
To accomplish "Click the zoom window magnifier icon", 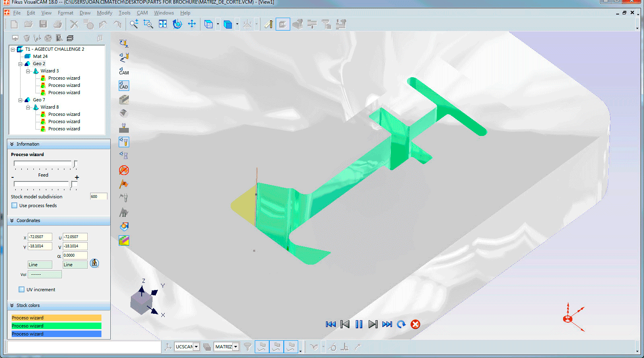I will (x=148, y=24).
